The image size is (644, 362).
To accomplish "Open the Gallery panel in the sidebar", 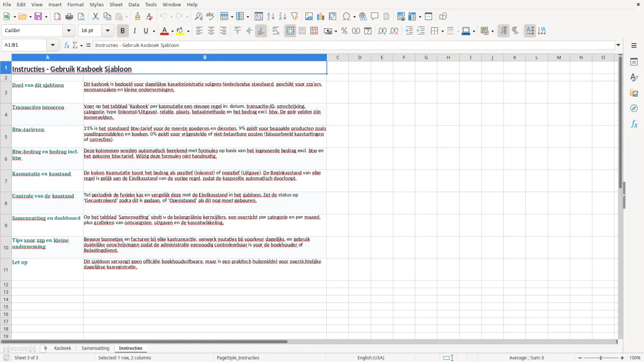I will coord(634,93).
